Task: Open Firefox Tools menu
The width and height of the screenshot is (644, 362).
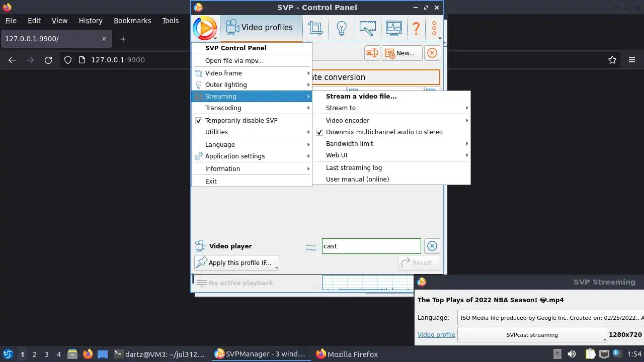Action: tap(171, 21)
